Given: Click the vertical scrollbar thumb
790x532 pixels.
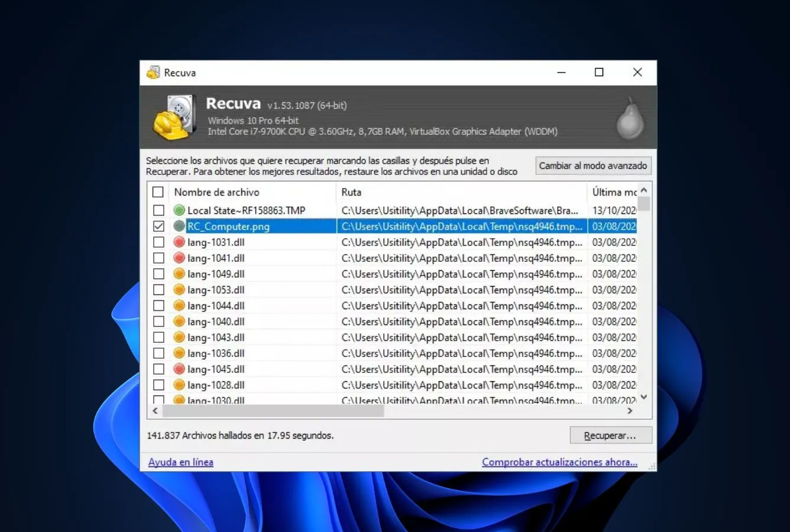Looking at the screenshot, I should coord(644,204).
